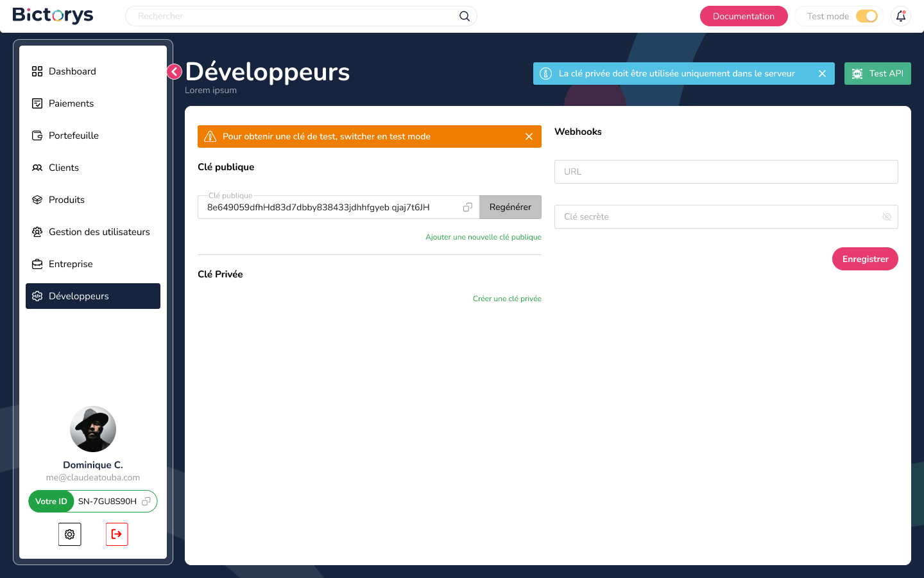The image size is (924, 578).
Task: Go to Paiements menu item
Action: point(93,103)
